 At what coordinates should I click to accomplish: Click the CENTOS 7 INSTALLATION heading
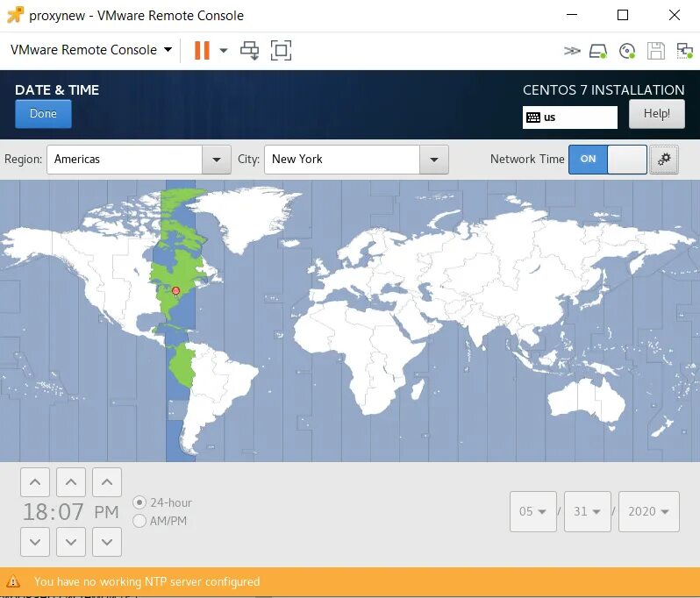pyautogui.click(x=604, y=90)
